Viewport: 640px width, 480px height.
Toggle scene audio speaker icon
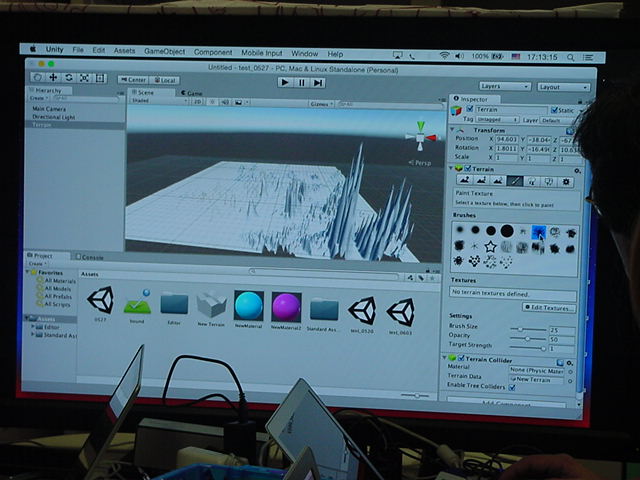(x=225, y=102)
